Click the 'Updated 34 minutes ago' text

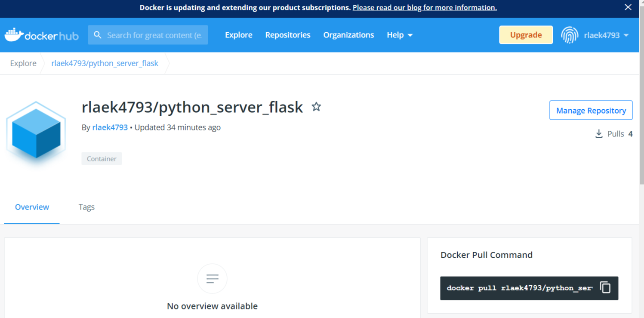pyautogui.click(x=178, y=127)
